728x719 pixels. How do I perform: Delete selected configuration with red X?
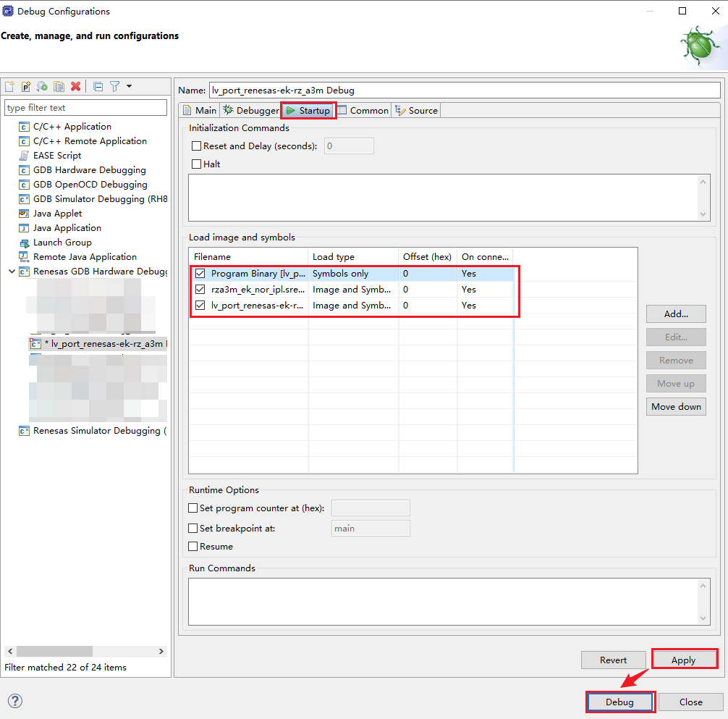point(75,86)
